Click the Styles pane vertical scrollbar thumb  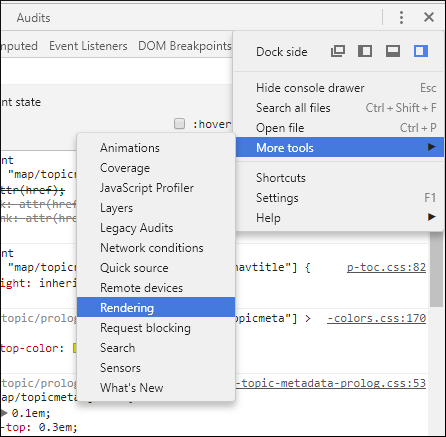[436, 269]
